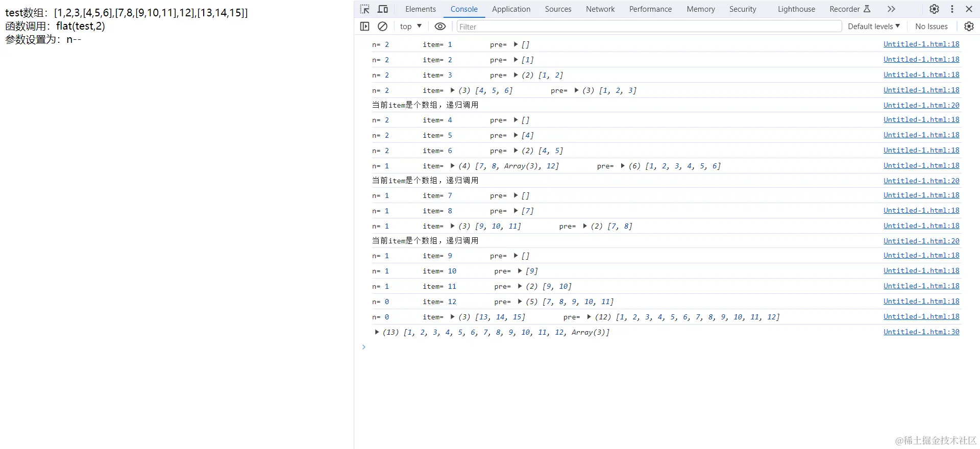The height and width of the screenshot is (449, 980).
Task: Open the Application tab
Action: (x=511, y=9)
